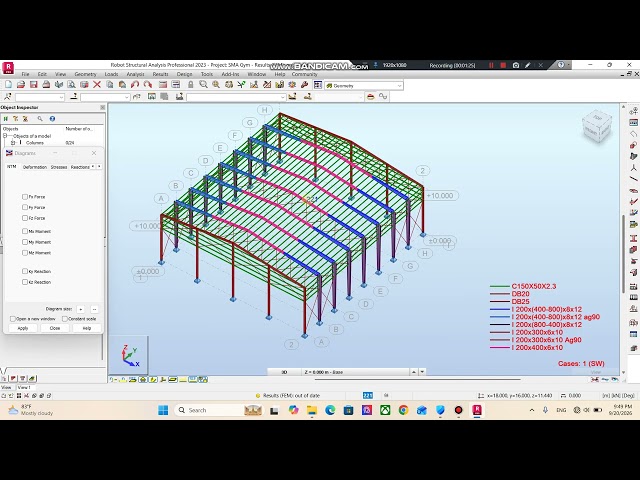This screenshot has height=480, width=640.
Task: Open the Geometry menu
Action: pos(85,74)
